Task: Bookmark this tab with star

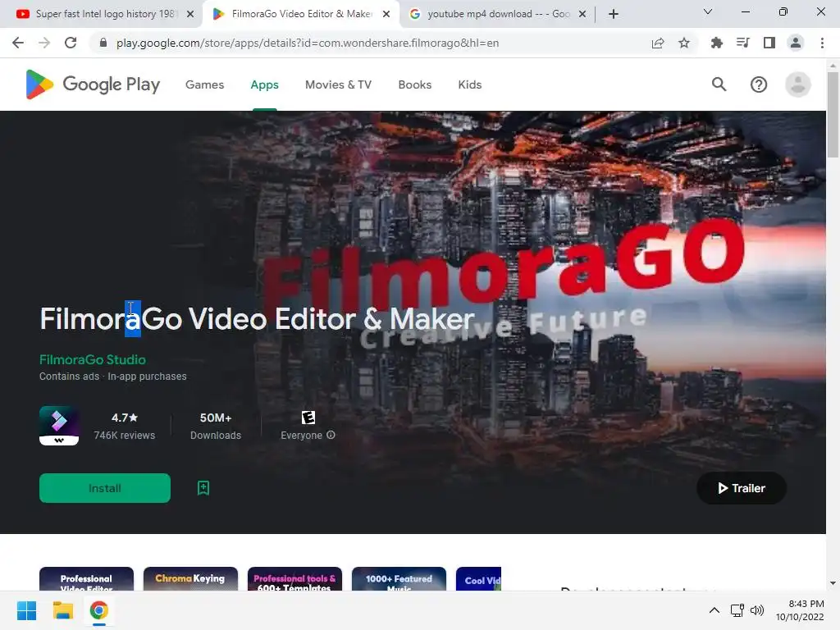Action: point(684,43)
